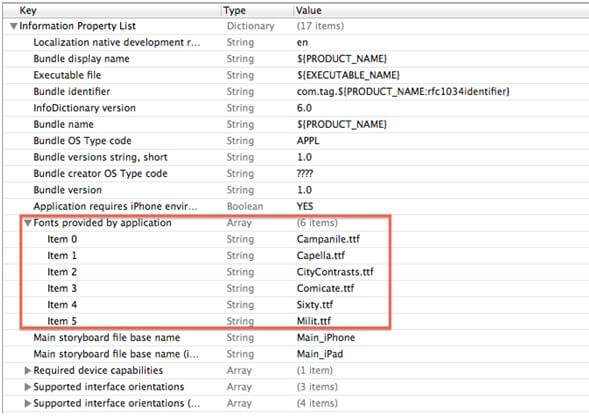Select the Executable file key
This screenshot has width=589, height=420.
(67, 75)
